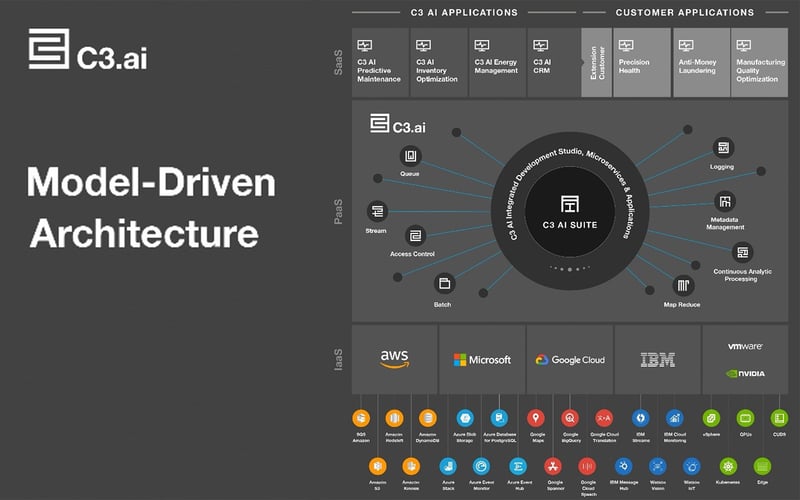Click the Amazon Redshift orange icon
Screen dimensions: 800x500
[x=394, y=418]
